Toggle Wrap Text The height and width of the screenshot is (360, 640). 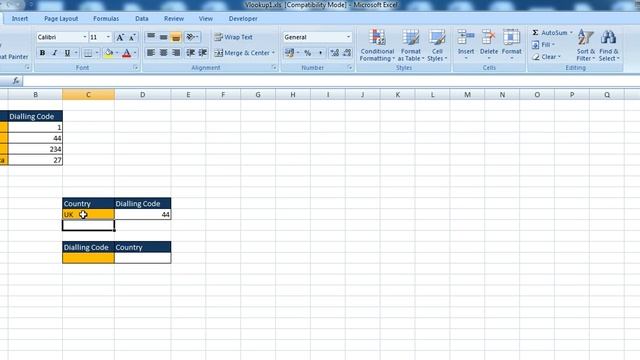tap(233, 37)
